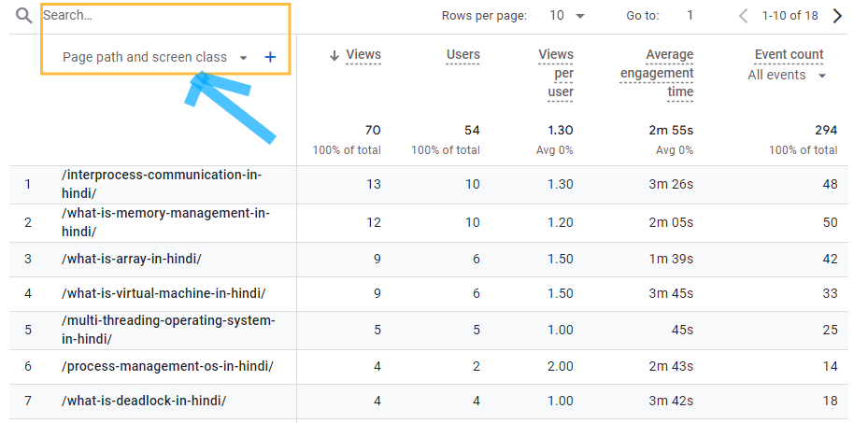Click the magnifier search icon
The height and width of the screenshot is (423, 868).
[23, 16]
